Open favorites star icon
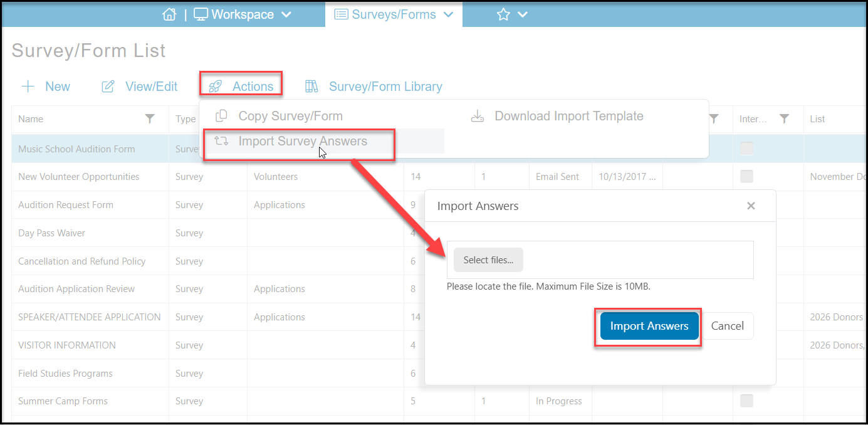The image size is (868, 425). 503,14
